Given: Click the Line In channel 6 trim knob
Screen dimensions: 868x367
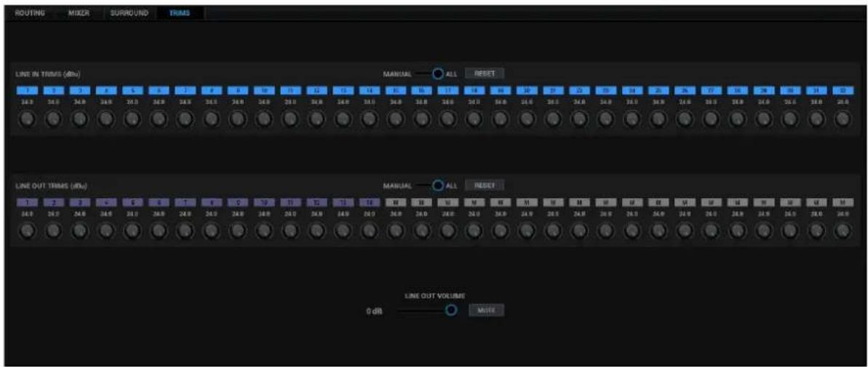Looking at the screenshot, I should [158, 119].
